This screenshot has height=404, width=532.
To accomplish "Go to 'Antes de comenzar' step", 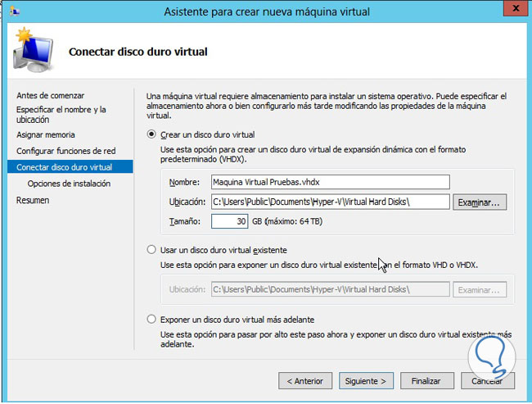I will coord(50,96).
